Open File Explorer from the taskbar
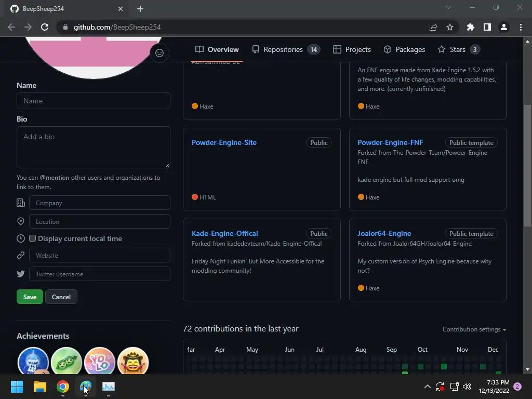This screenshot has width=532, height=399. click(39, 387)
